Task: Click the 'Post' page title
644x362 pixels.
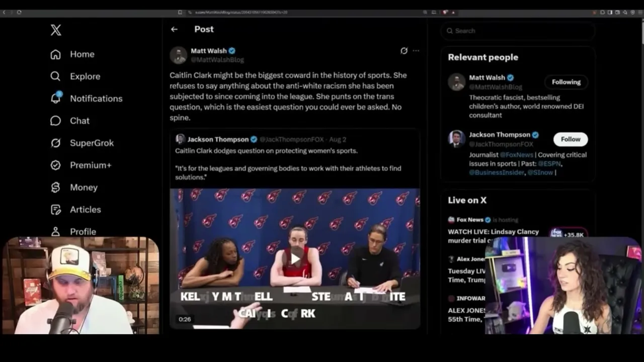Action: [204, 29]
